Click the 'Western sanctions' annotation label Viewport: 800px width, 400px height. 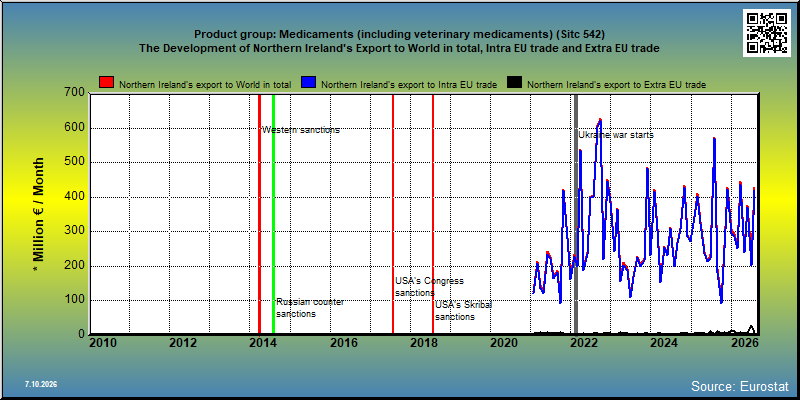[301, 130]
